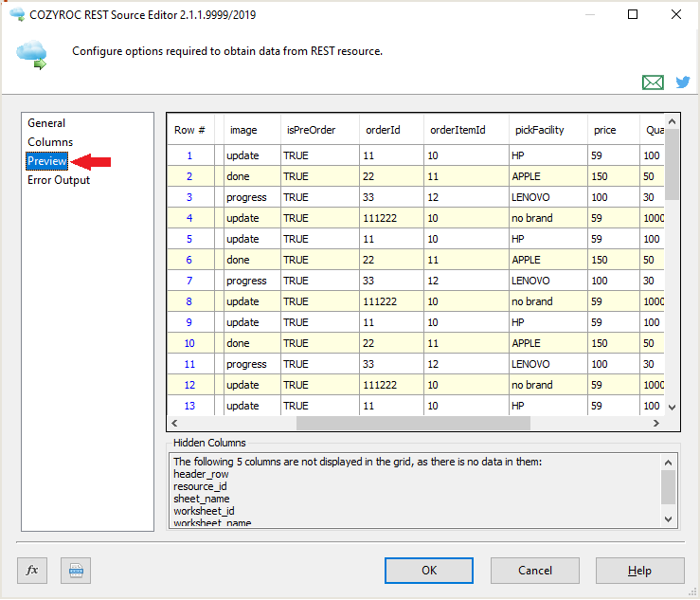Click resource_id in Hidden Columns
700x600 pixels.
[x=200, y=486]
